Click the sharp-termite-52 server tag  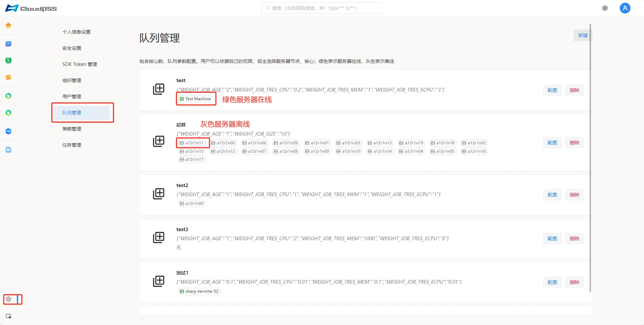[x=199, y=291]
